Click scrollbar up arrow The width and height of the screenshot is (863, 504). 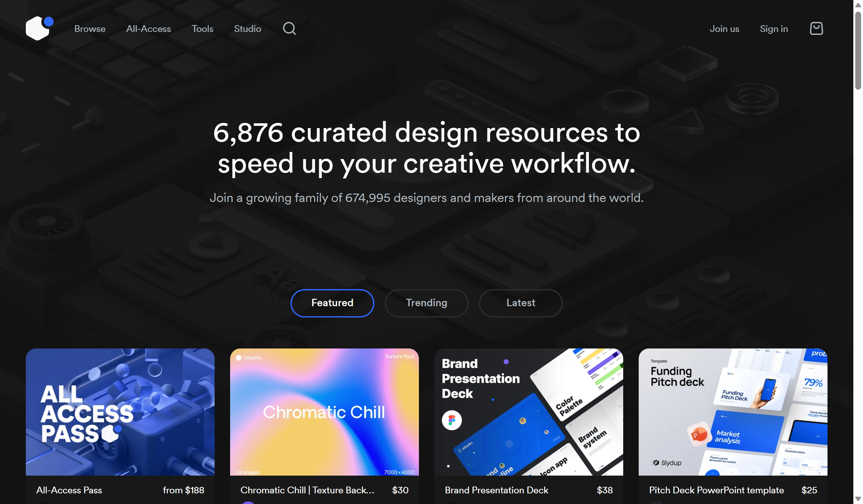[x=858, y=5]
